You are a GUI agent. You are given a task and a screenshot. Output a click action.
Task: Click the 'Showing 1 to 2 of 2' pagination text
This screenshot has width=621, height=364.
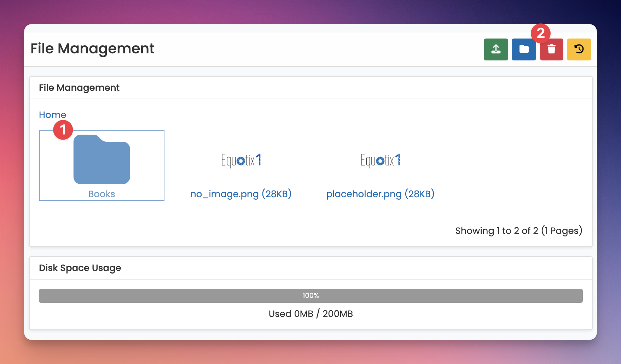518,231
